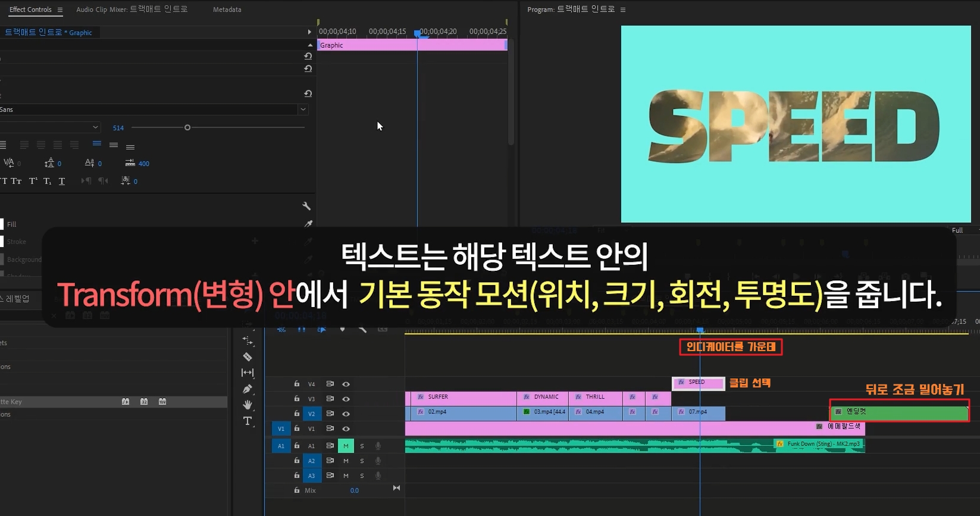Select the 트랙매트 인트로 * Graphic source tab
The width and height of the screenshot is (980, 516).
48,33
